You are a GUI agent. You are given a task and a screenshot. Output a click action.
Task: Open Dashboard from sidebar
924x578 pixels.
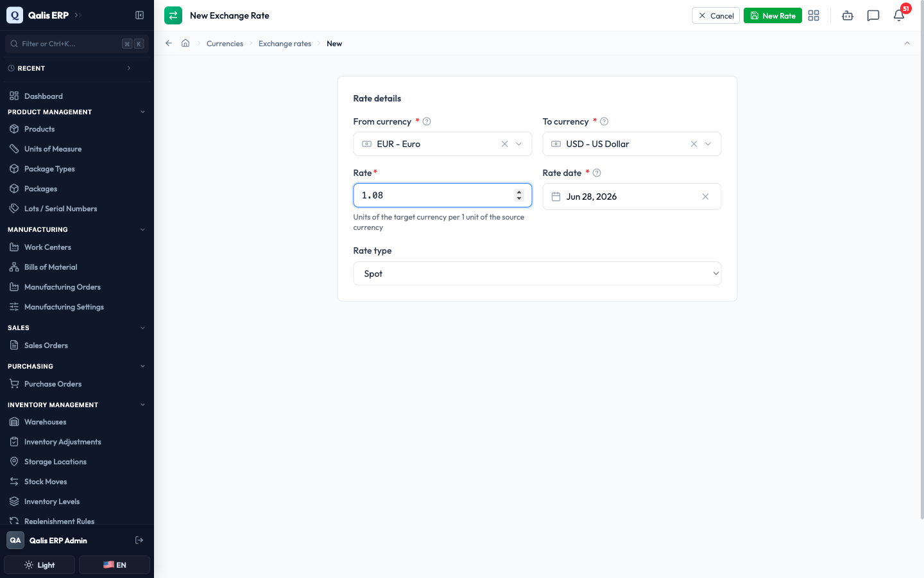[77, 96]
